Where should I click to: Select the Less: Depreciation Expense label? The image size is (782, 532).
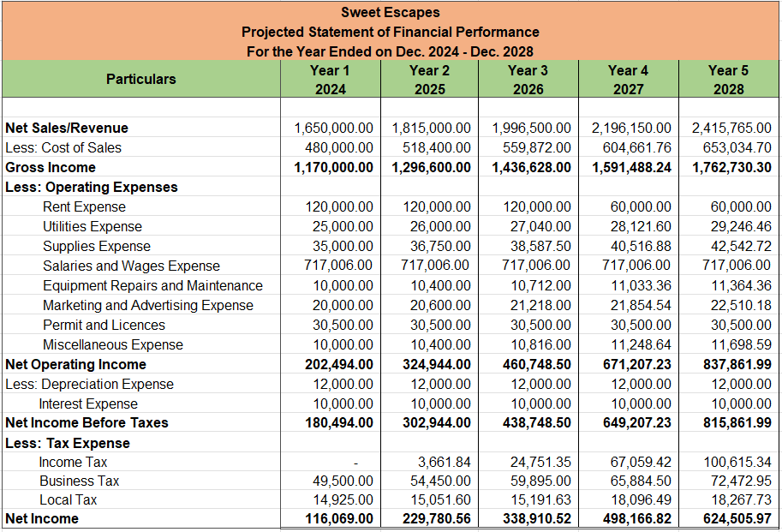[89, 384]
